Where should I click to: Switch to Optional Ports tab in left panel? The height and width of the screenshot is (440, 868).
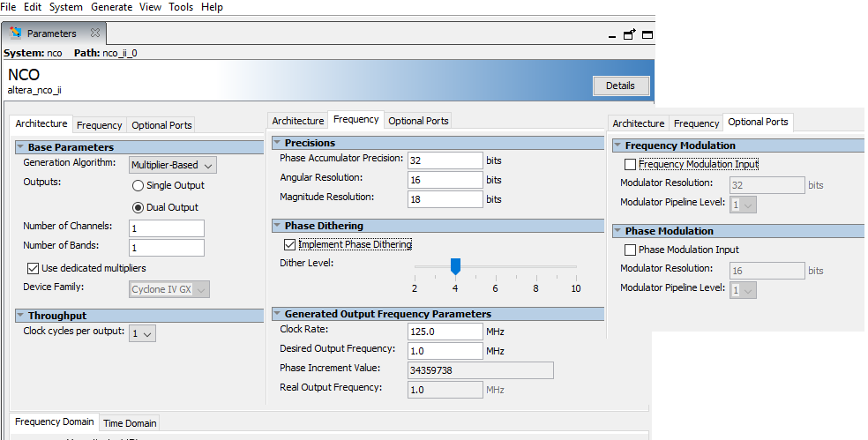(x=161, y=125)
